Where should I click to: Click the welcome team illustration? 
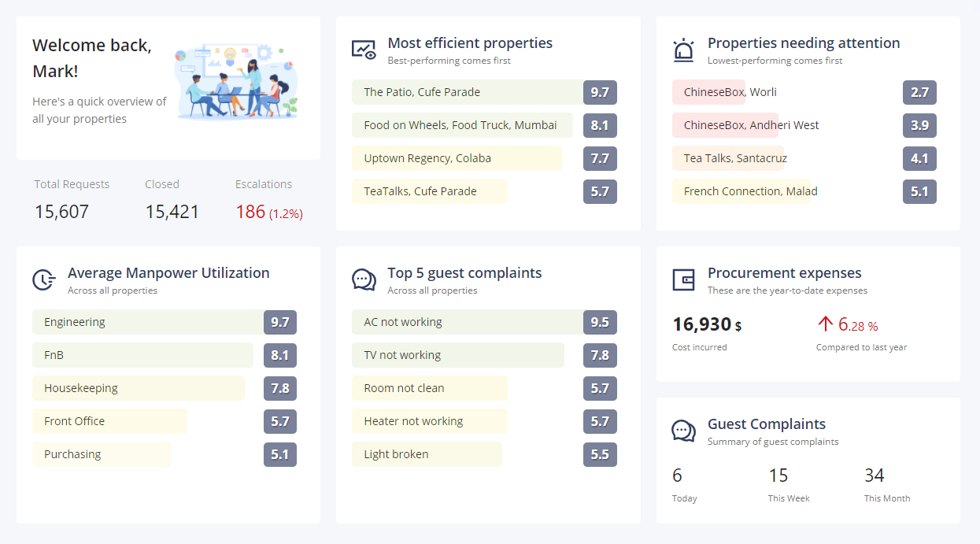click(237, 80)
